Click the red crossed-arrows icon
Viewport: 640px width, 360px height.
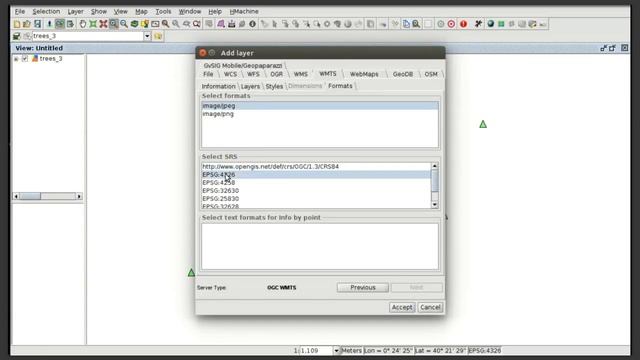[x=103, y=24]
